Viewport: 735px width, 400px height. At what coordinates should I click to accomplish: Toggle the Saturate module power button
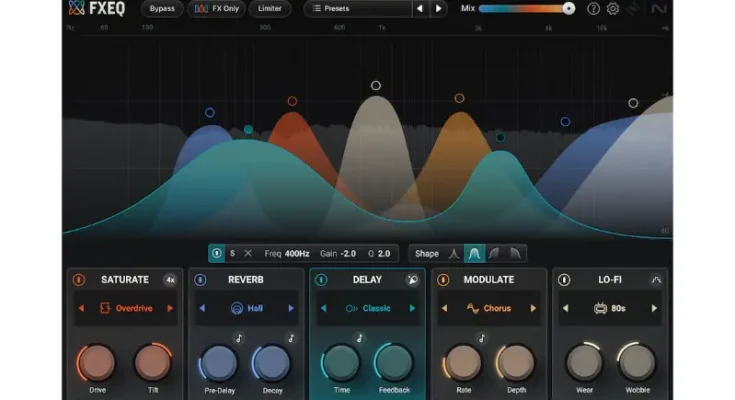tap(79, 280)
